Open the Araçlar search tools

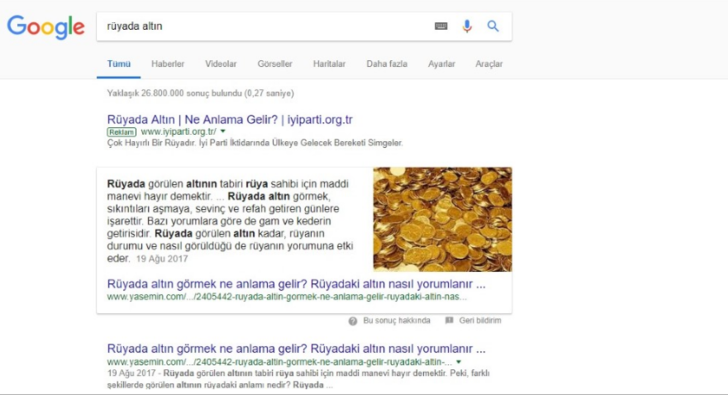pos(489,64)
